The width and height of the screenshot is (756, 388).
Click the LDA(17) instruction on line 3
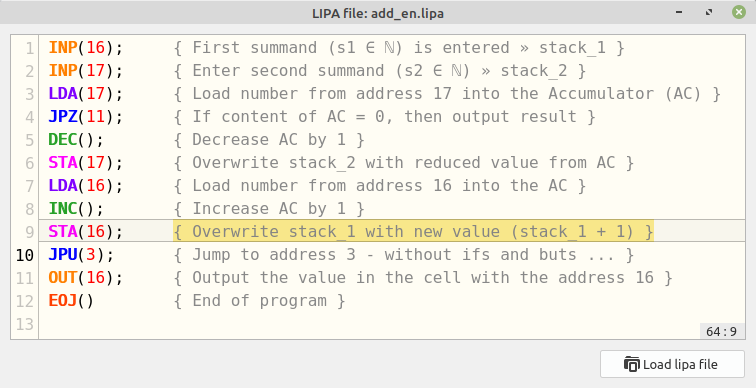click(86, 94)
